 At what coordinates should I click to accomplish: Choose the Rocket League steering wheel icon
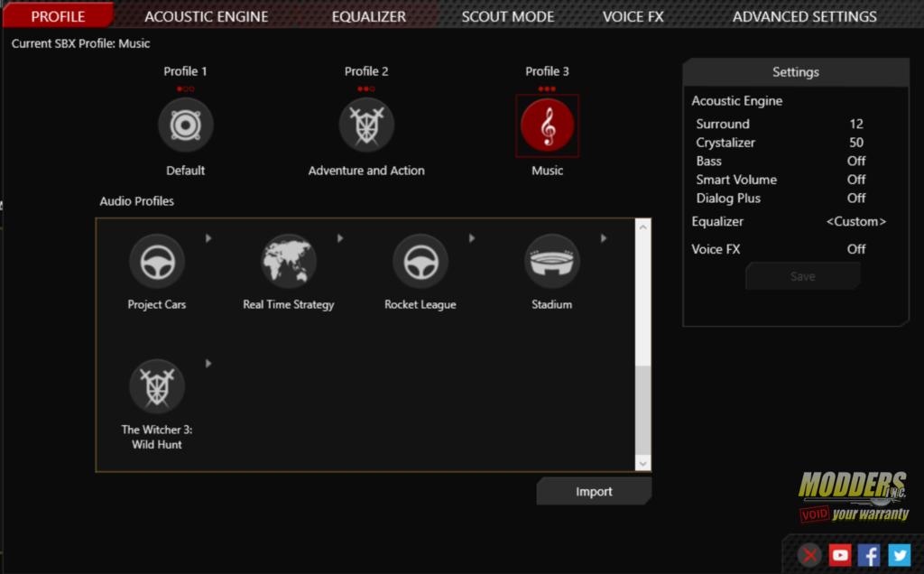click(x=420, y=262)
